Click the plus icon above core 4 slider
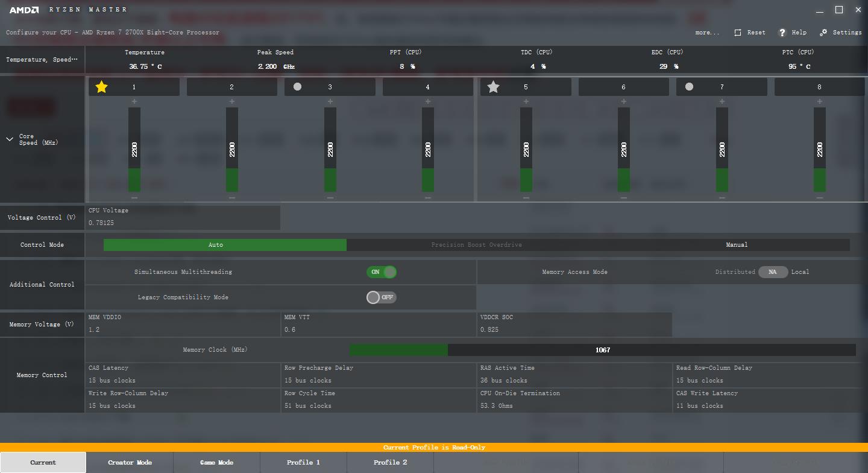This screenshot has width=868, height=473. (x=428, y=101)
